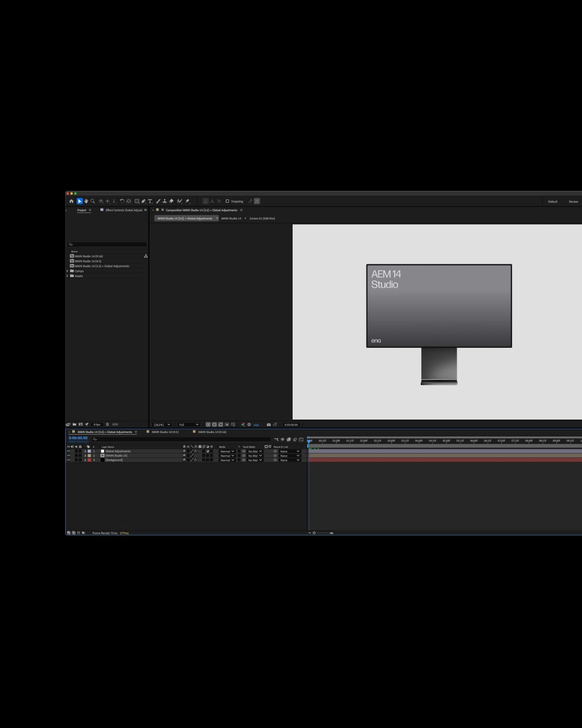Open the Full resolution dropdown
The width and height of the screenshot is (582, 728).
(189, 424)
